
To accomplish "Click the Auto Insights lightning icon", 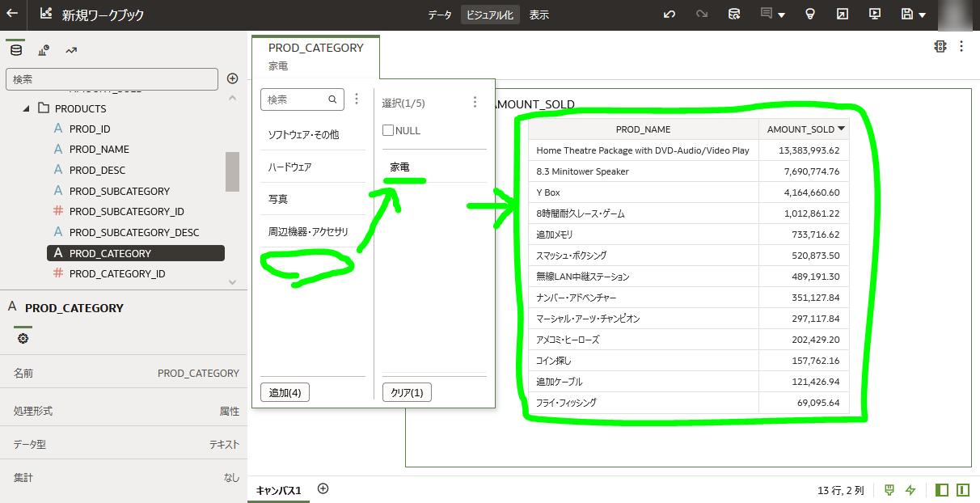I will [x=910, y=490].
